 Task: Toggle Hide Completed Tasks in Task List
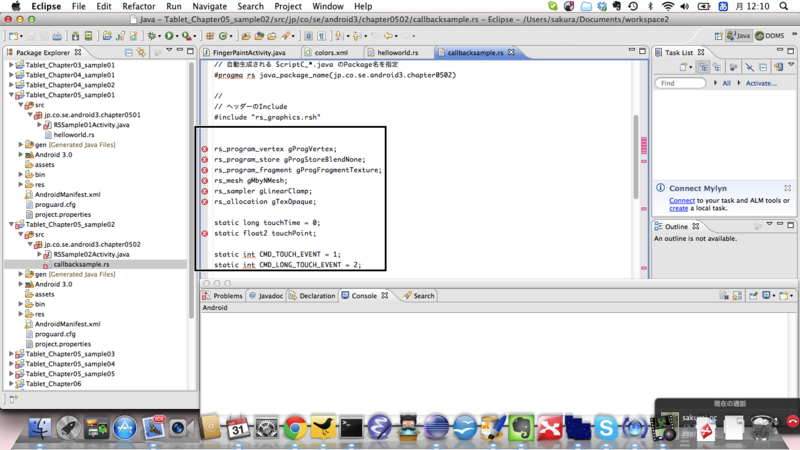point(749,67)
